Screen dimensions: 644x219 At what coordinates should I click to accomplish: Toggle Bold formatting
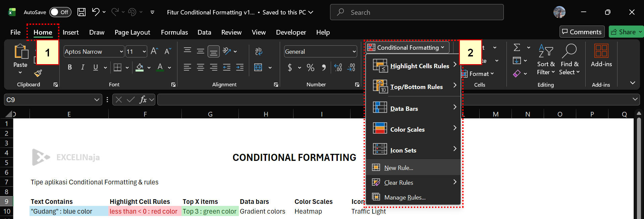click(70, 67)
